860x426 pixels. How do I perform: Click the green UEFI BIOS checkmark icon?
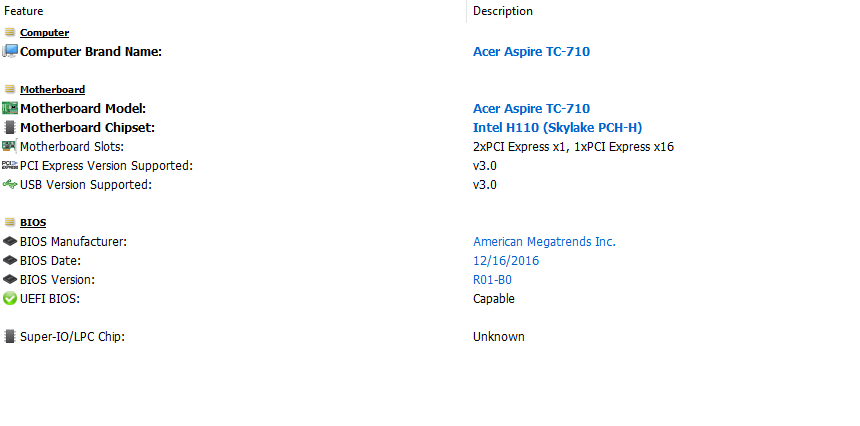coord(10,298)
